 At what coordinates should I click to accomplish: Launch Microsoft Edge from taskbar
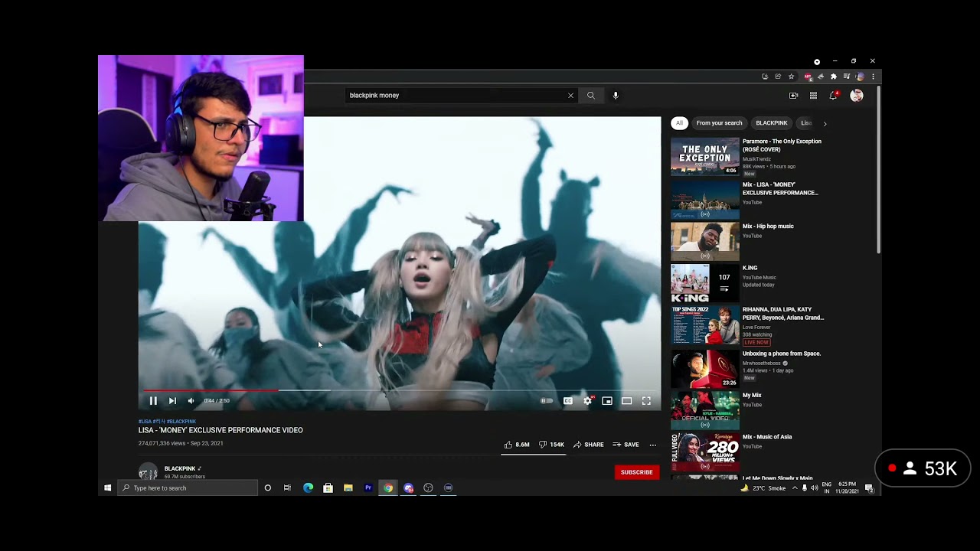[309, 487]
